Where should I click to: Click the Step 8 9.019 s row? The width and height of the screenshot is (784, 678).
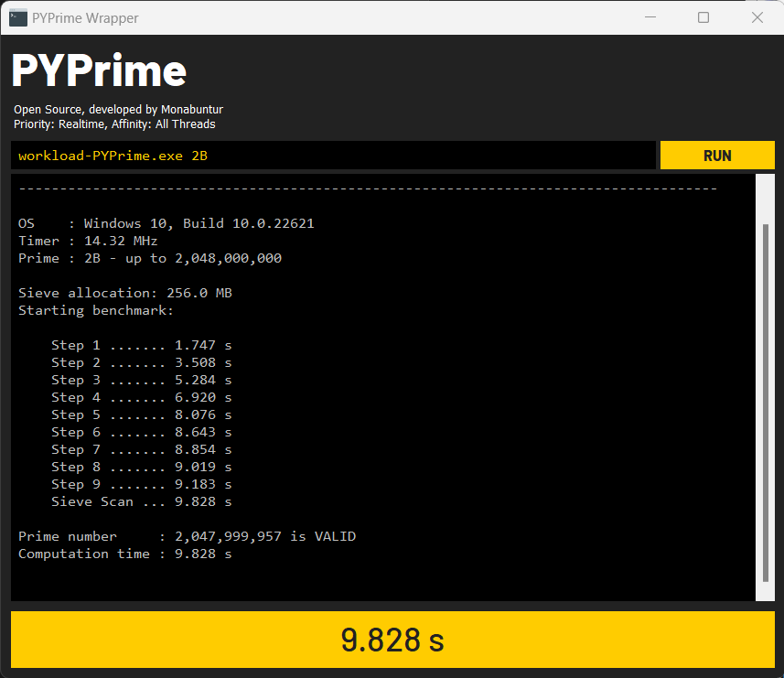142,467
